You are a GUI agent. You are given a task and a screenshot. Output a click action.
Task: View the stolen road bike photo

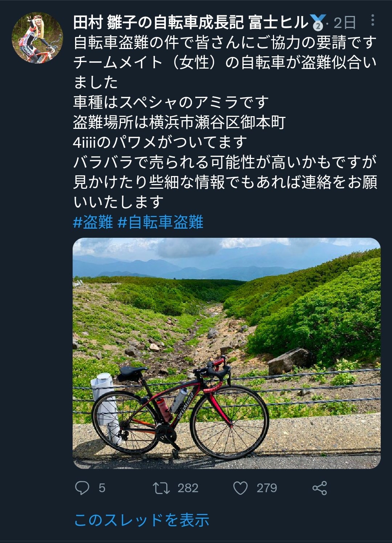coord(226,353)
